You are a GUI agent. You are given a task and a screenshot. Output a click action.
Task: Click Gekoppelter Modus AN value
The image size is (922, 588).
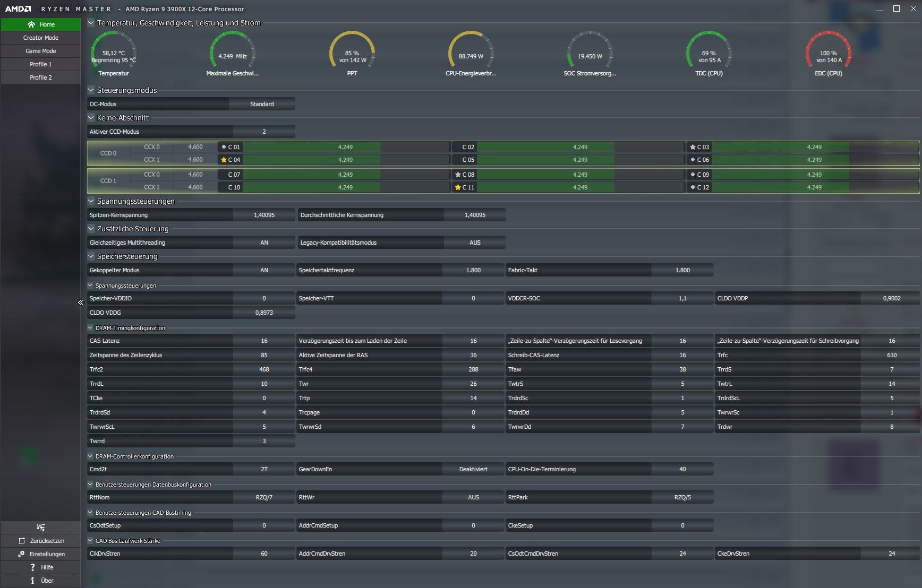pyautogui.click(x=264, y=270)
